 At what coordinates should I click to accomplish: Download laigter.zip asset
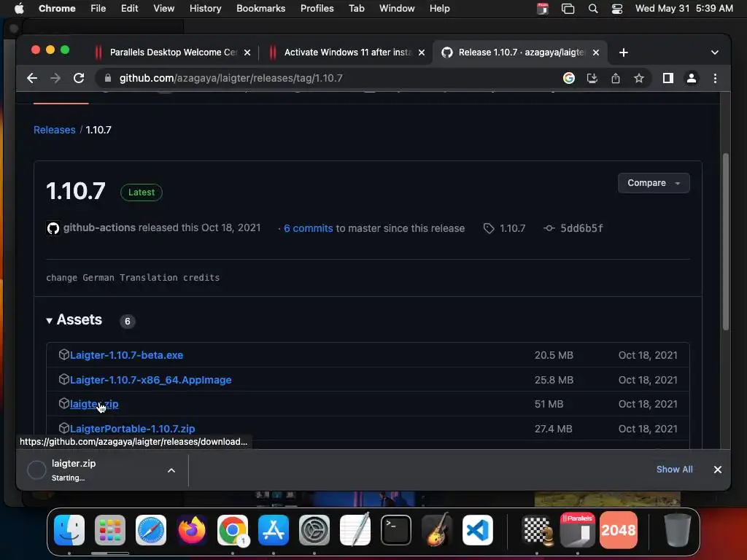point(94,404)
